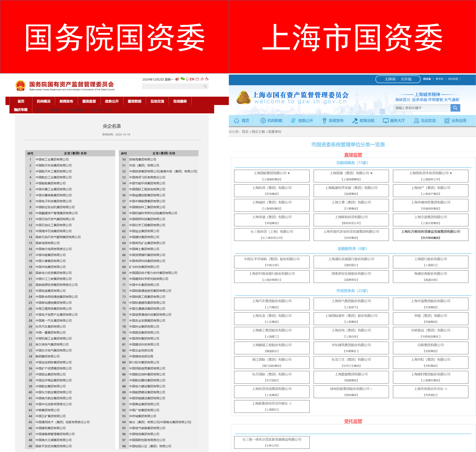Open the SASAC Weibo icon

tap(177, 79)
